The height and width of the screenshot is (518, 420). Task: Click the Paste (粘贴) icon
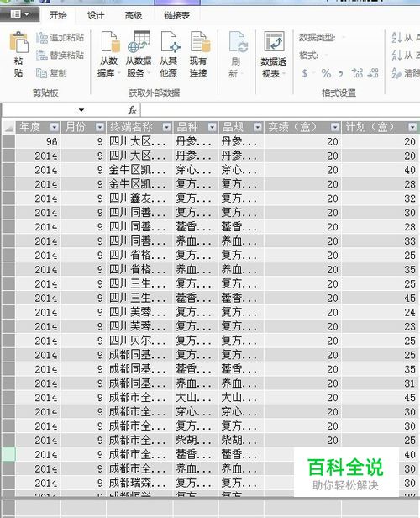tap(18, 42)
